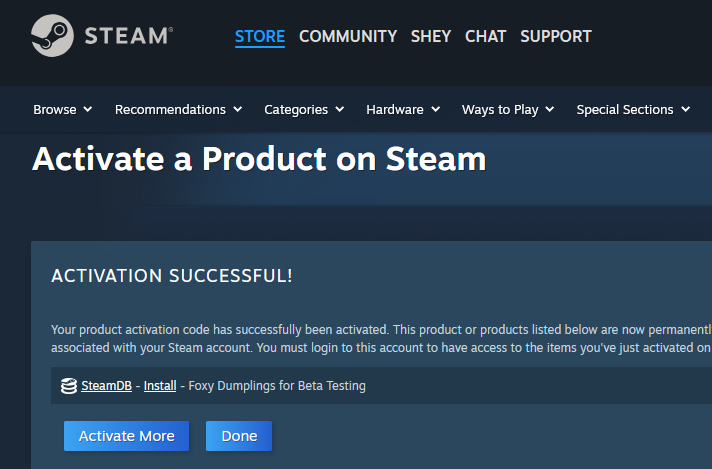This screenshot has height=469, width=712.
Task: Open the SUPPORT tab
Action: click(556, 36)
